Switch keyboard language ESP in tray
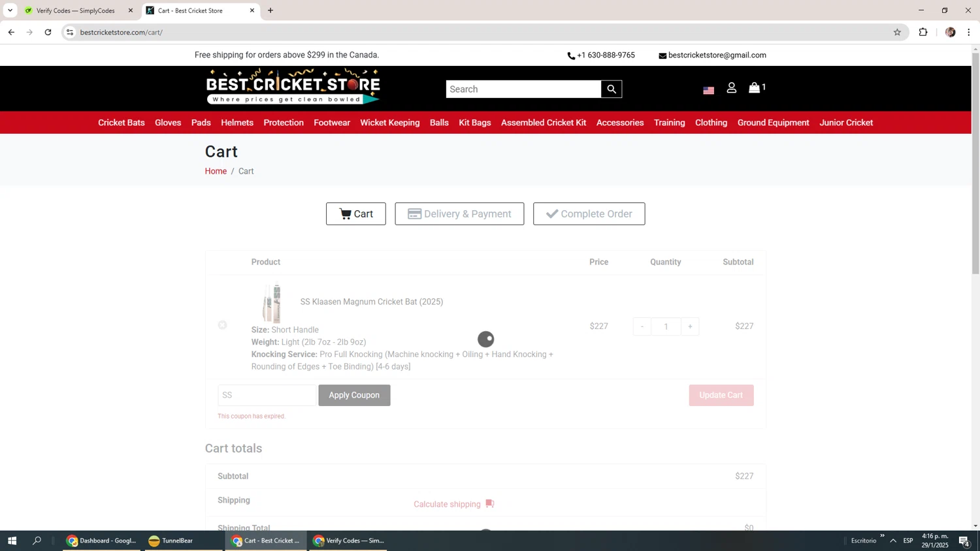 (x=908, y=541)
